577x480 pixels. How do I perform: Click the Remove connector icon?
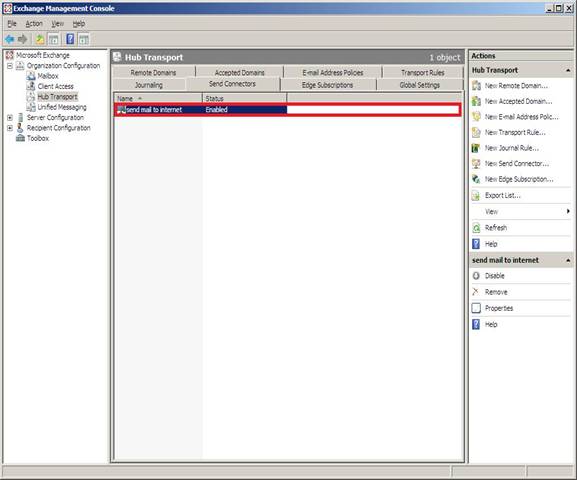click(476, 292)
